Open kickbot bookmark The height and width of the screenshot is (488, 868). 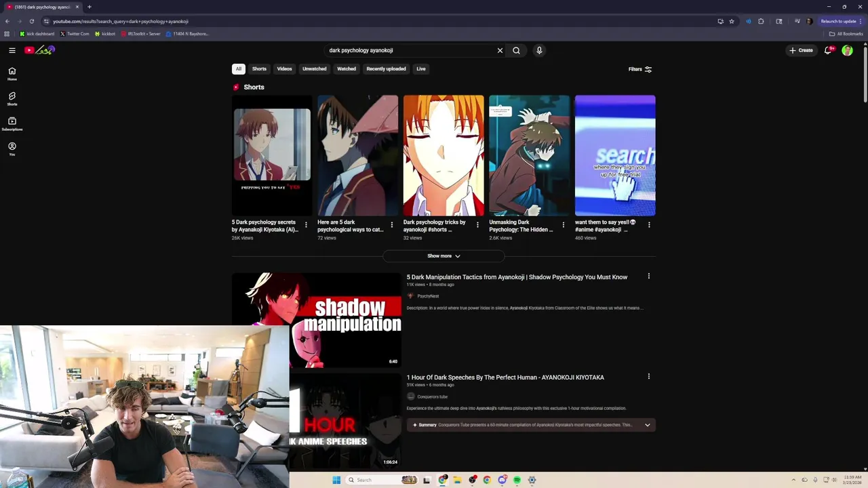point(105,33)
